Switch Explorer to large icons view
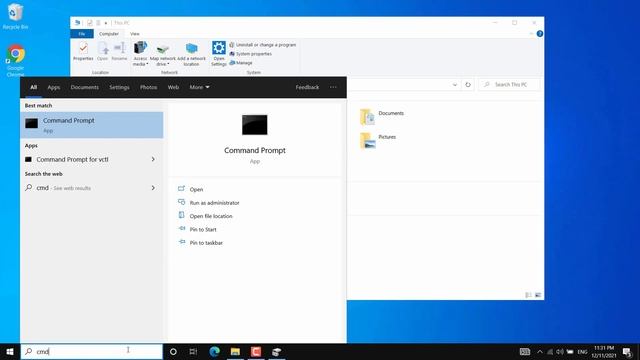640x360 pixels. pyautogui.click(x=538, y=295)
